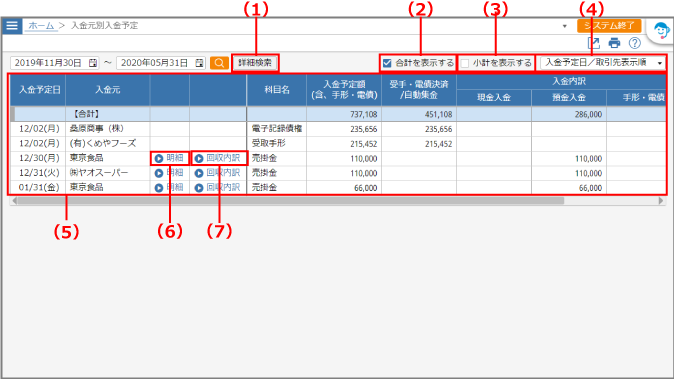
Task: Open 回収内訳 for 12/31 ヤオスーパー row
Action: click(218, 173)
